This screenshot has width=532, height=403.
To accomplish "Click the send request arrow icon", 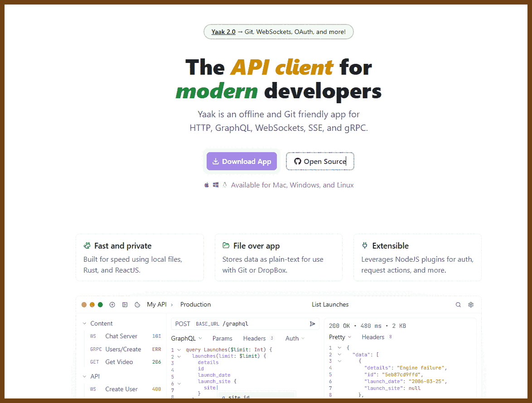I will (x=313, y=324).
